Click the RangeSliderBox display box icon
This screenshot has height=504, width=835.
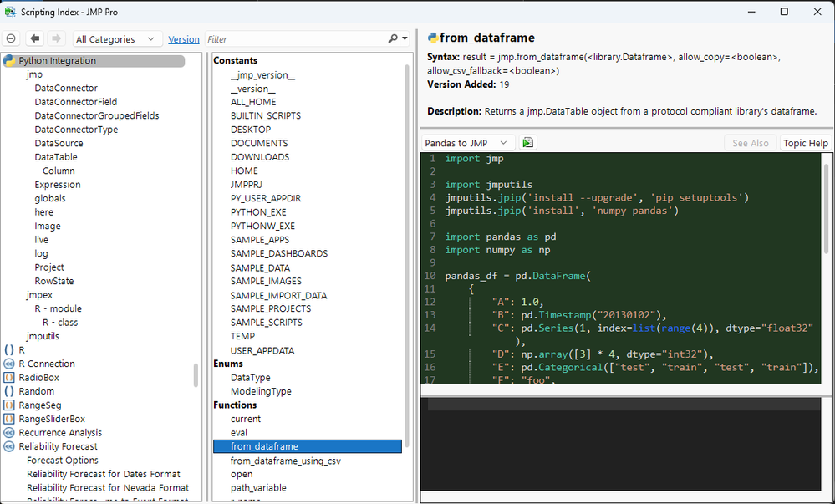click(9, 419)
